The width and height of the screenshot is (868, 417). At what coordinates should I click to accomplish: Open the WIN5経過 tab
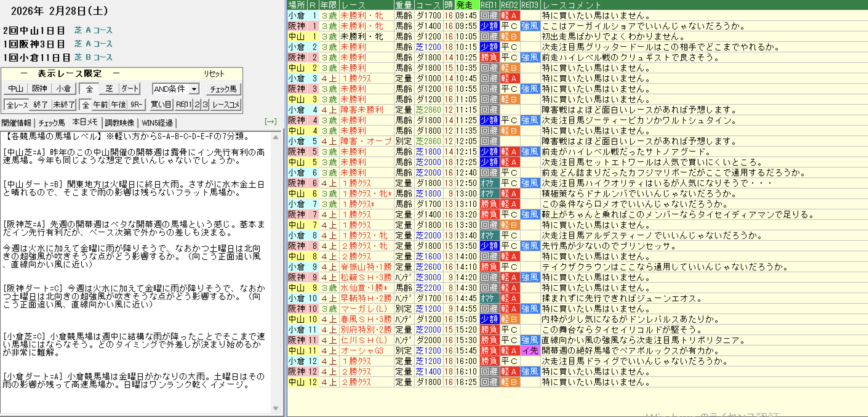point(157,123)
